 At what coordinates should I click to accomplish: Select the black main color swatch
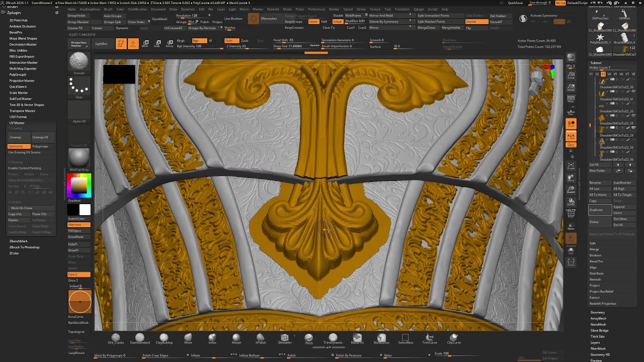[x=73, y=210]
